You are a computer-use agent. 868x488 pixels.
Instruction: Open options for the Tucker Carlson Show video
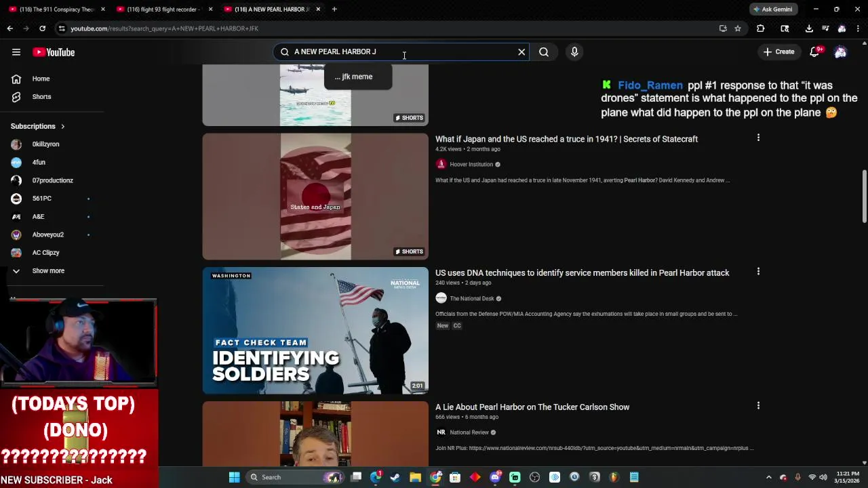(x=758, y=405)
